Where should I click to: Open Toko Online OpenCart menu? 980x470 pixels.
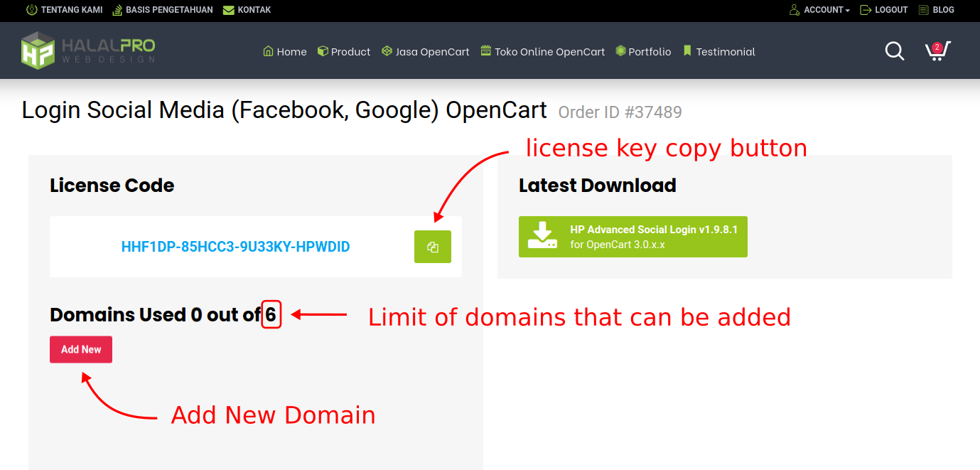coord(543,51)
